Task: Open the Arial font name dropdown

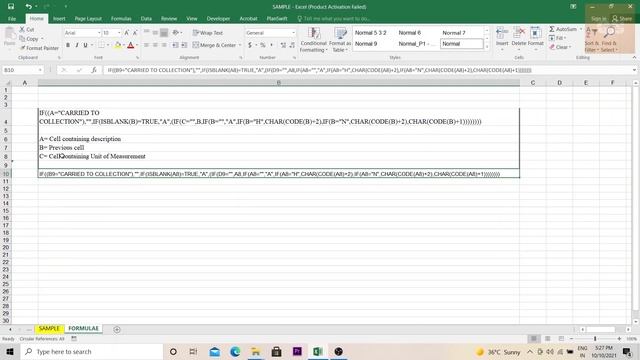Action: point(99,33)
